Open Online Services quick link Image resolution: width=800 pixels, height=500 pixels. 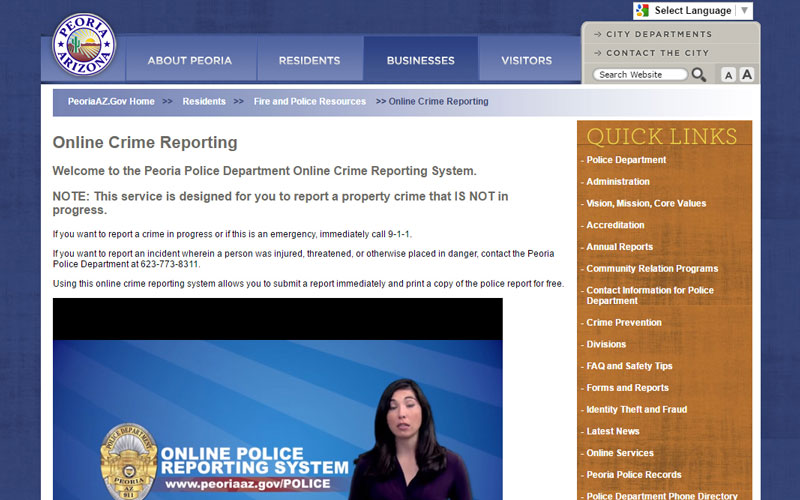pos(620,453)
